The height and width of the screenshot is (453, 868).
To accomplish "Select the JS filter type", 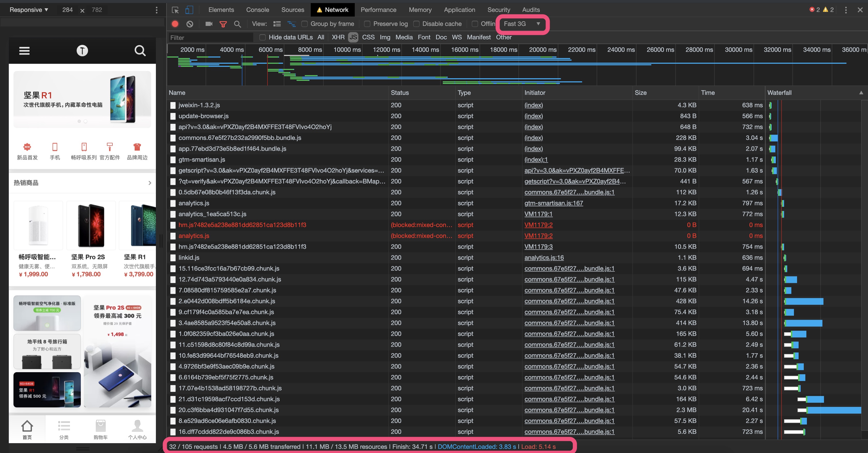I will click(353, 37).
